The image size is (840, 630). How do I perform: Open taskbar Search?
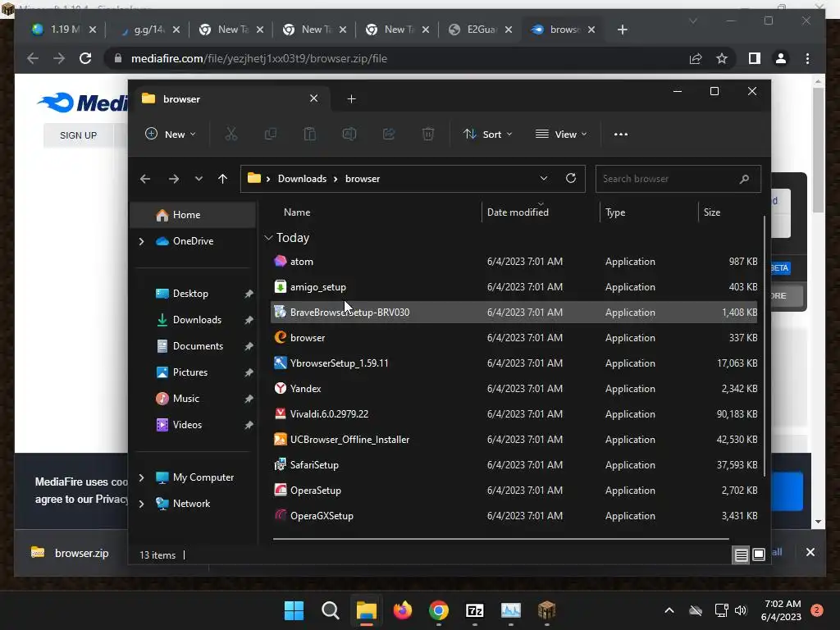click(x=330, y=610)
